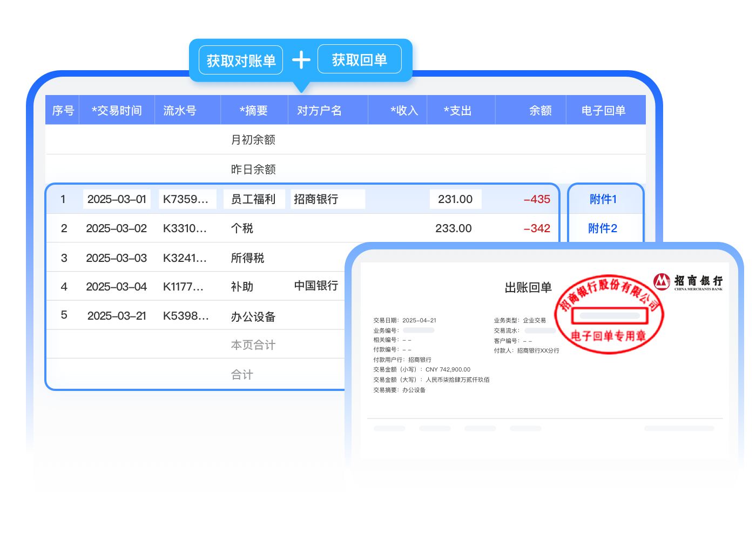Screen dimensions: 756x540
Task: Click the *摘要 column header
Action: tap(254, 111)
